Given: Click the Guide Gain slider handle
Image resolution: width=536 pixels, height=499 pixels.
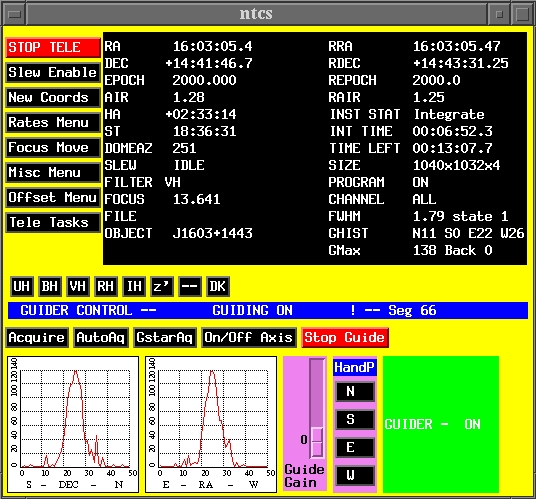Looking at the screenshot, I should click(317, 442).
